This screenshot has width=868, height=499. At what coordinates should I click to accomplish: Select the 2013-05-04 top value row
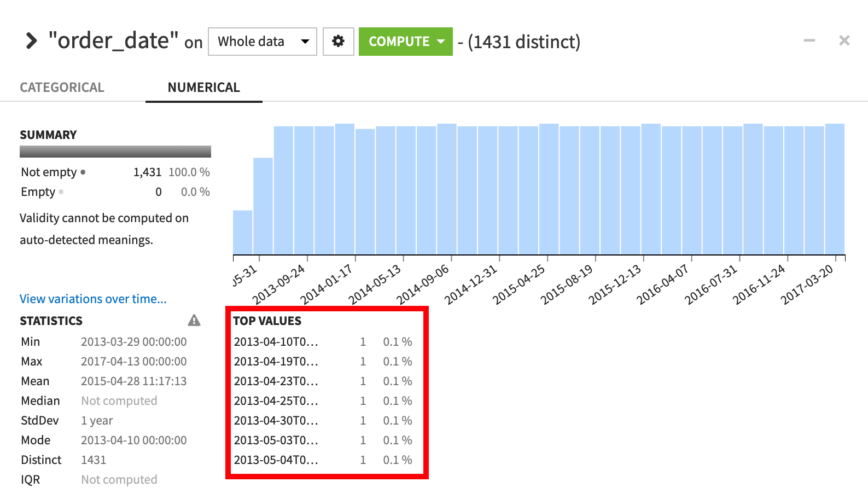click(323, 460)
